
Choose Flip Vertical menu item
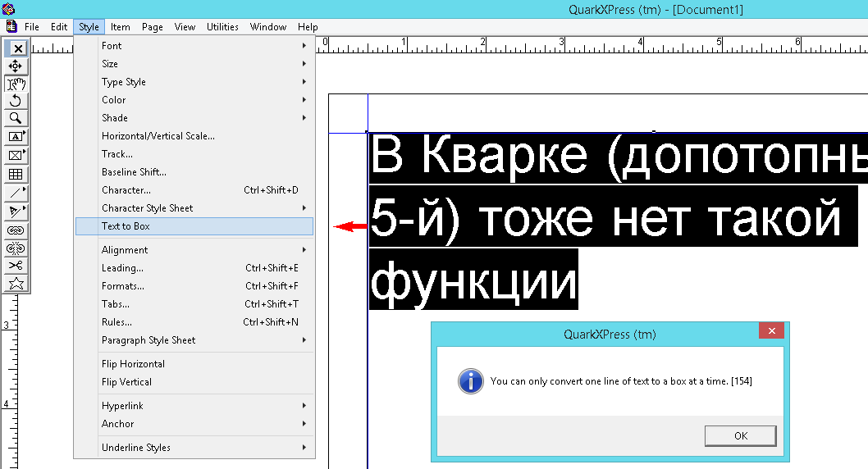coord(194,382)
